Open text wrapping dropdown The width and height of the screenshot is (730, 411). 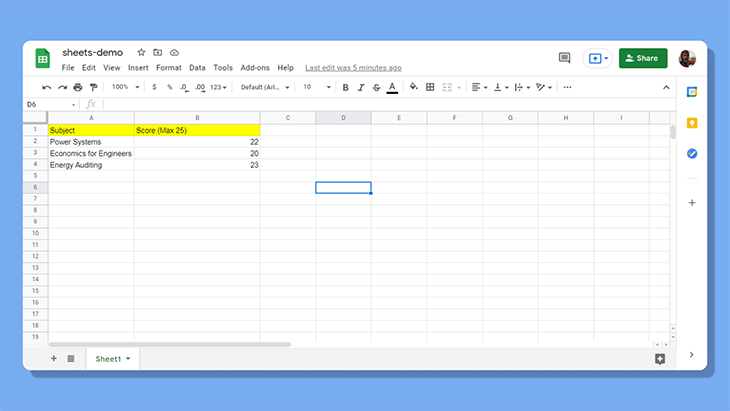[522, 87]
